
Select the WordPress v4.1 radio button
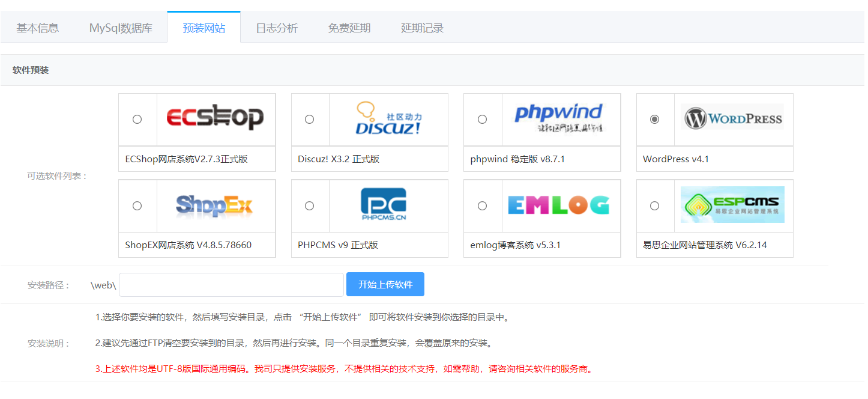pos(654,119)
